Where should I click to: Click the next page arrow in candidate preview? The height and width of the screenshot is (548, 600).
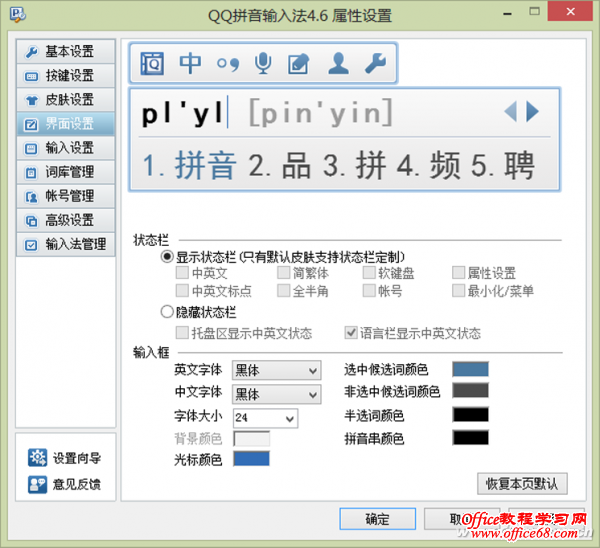(x=532, y=111)
